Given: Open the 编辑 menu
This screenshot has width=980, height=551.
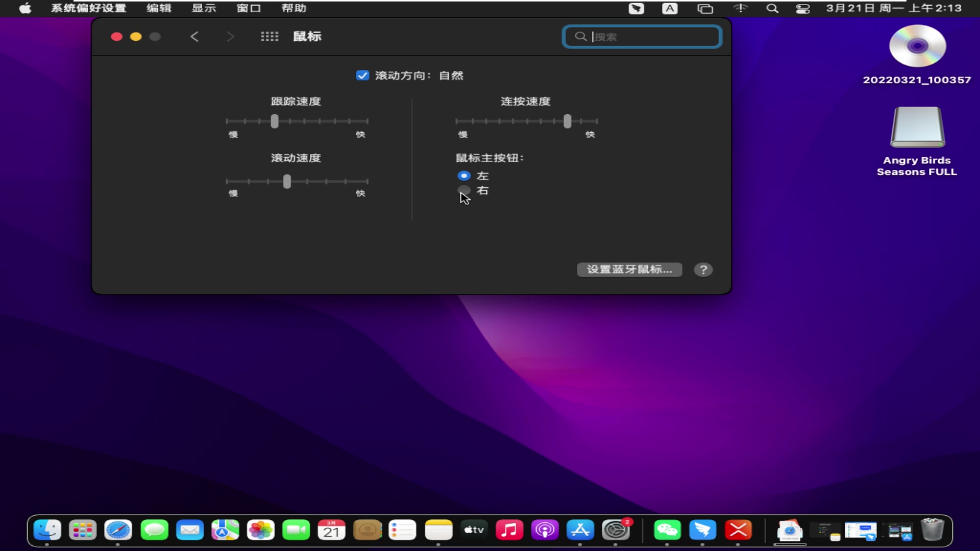Looking at the screenshot, I should (158, 8).
